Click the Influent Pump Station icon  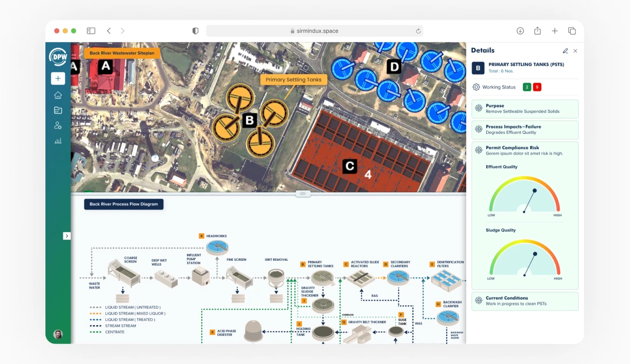pos(201,276)
